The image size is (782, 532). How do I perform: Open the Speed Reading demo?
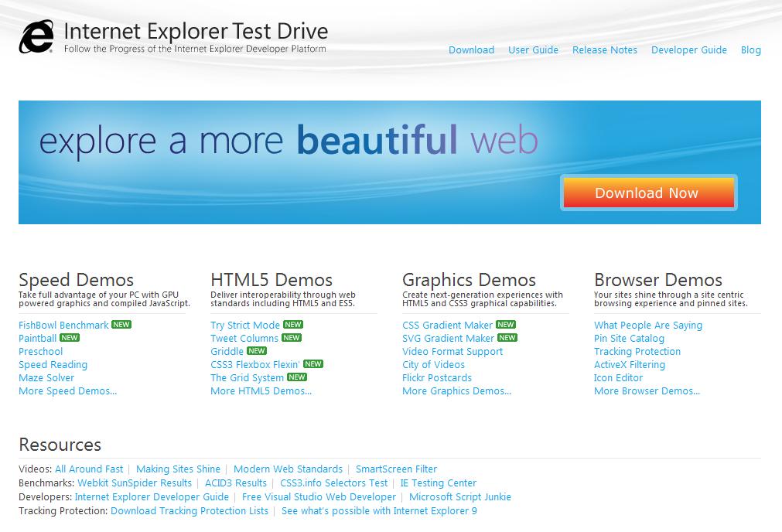(x=53, y=364)
